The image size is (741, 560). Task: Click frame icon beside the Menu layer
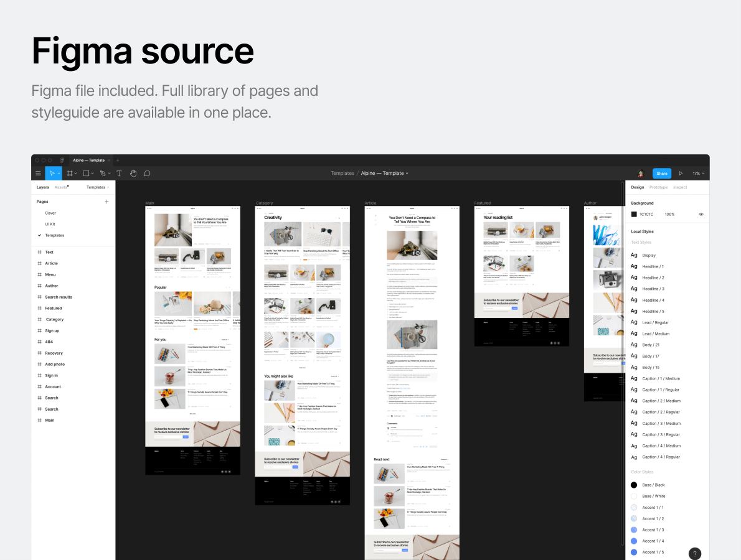(x=40, y=274)
